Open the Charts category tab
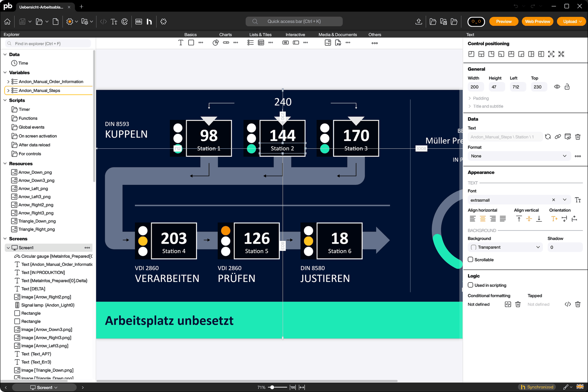The image size is (588, 392). pos(225,35)
